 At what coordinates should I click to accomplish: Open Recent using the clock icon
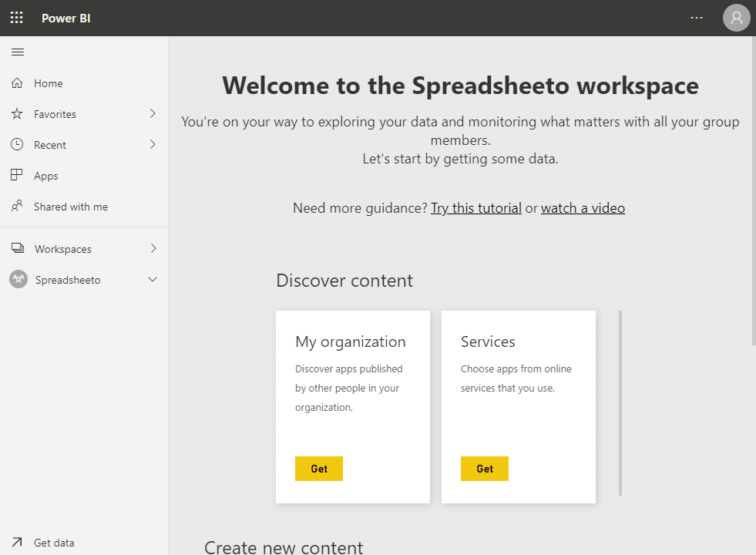click(17, 144)
